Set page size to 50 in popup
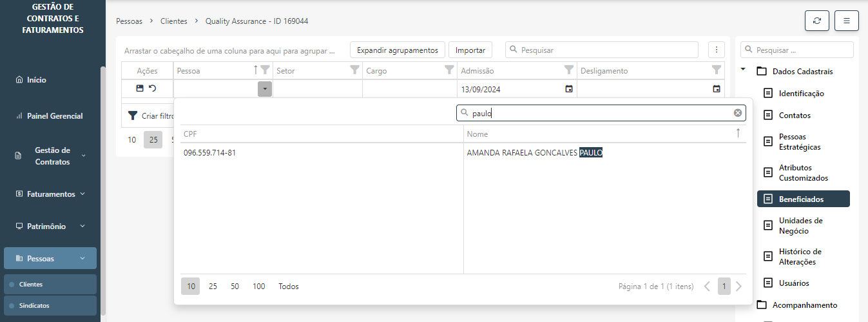 235,287
